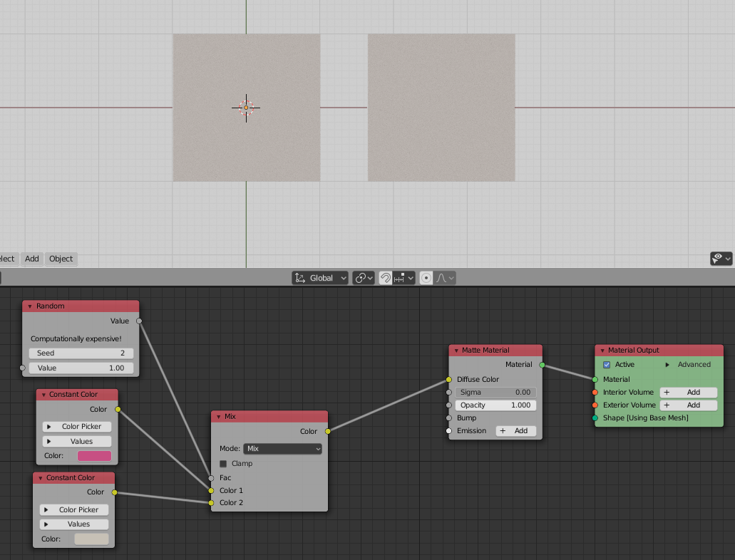The image size is (735, 560).
Task: Collapse the Matte Material node triangle
Action: [456, 351]
